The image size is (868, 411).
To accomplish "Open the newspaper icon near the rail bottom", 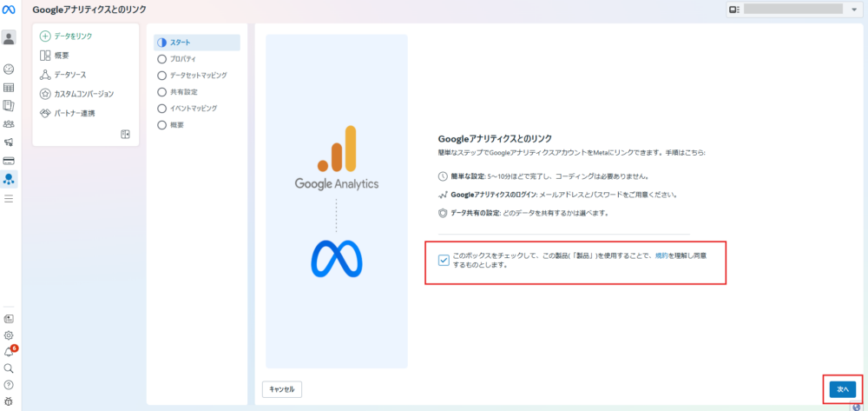I will tap(9, 319).
